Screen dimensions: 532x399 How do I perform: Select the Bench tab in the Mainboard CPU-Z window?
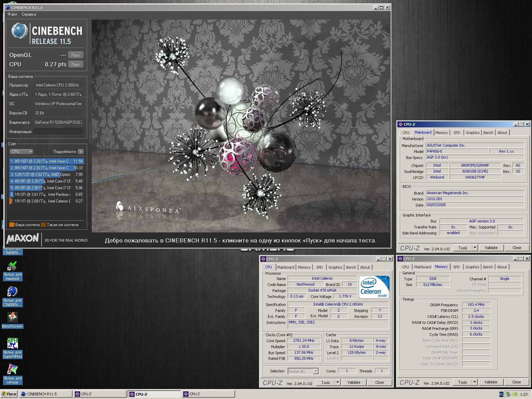pos(488,133)
